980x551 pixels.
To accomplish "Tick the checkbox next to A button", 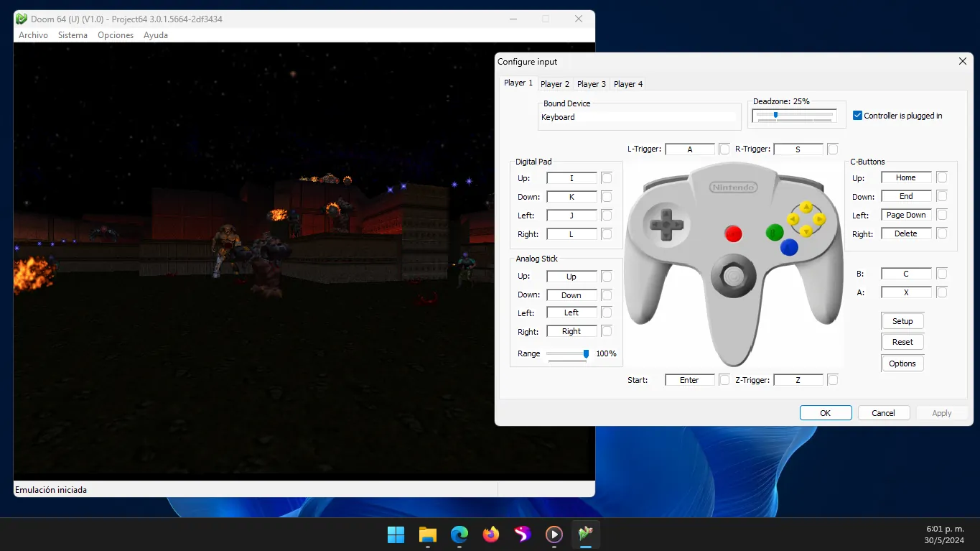I will point(942,292).
